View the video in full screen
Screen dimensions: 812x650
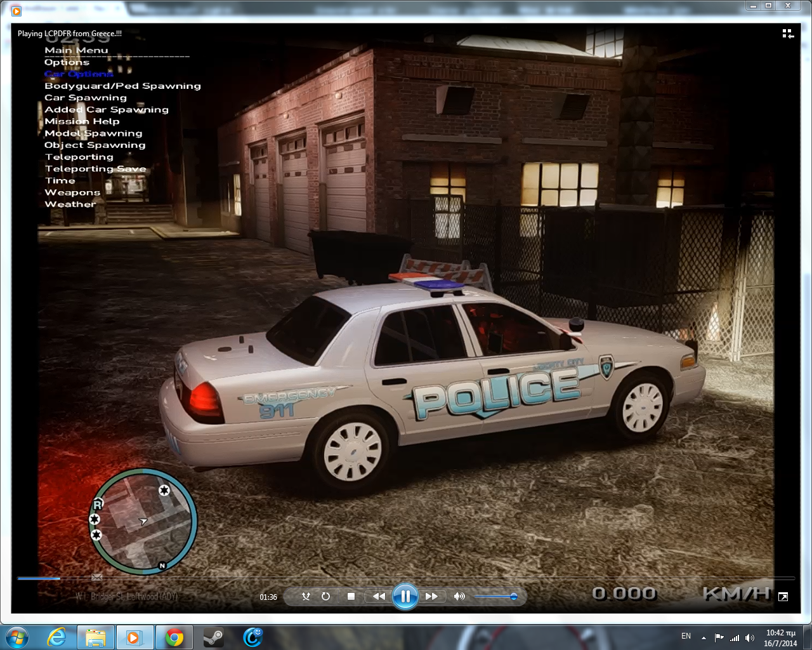[x=783, y=597]
